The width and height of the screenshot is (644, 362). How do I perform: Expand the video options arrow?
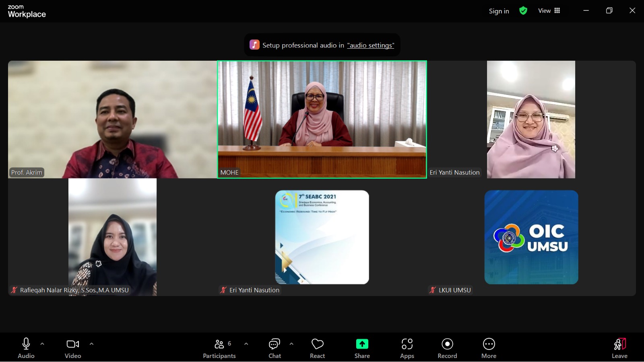coord(91,344)
